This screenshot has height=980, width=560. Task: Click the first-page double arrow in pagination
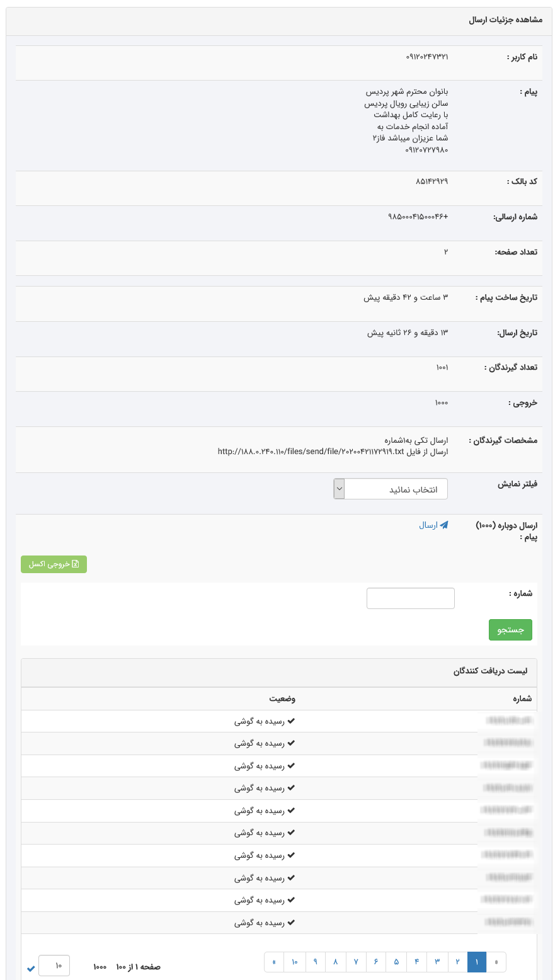(x=496, y=962)
